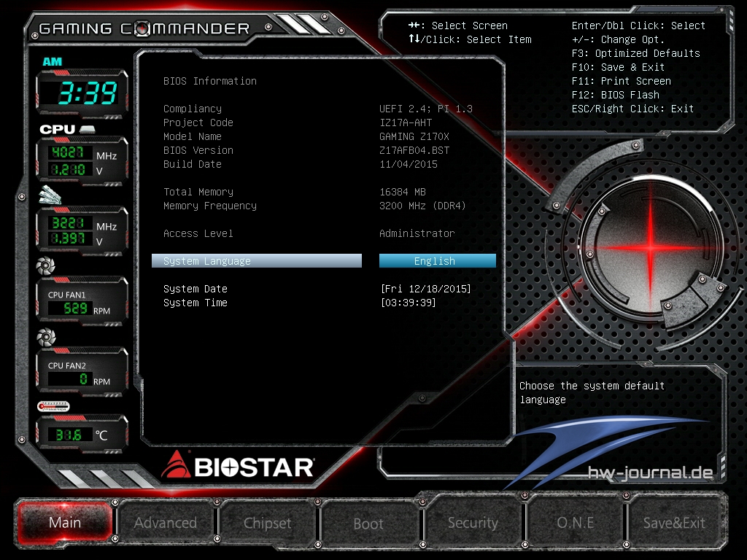Click the CPU chip icon

tap(88, 129)
